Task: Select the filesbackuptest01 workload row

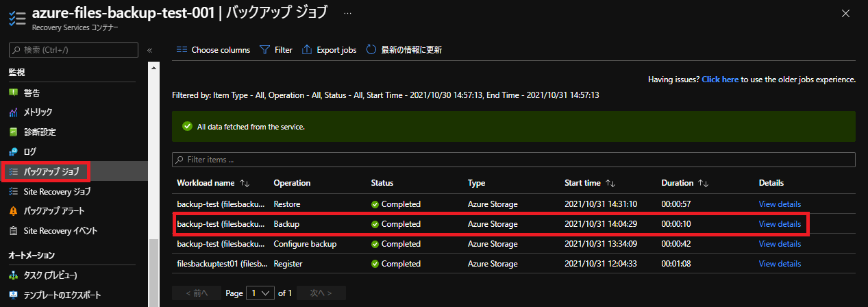Action: [514, 264]
